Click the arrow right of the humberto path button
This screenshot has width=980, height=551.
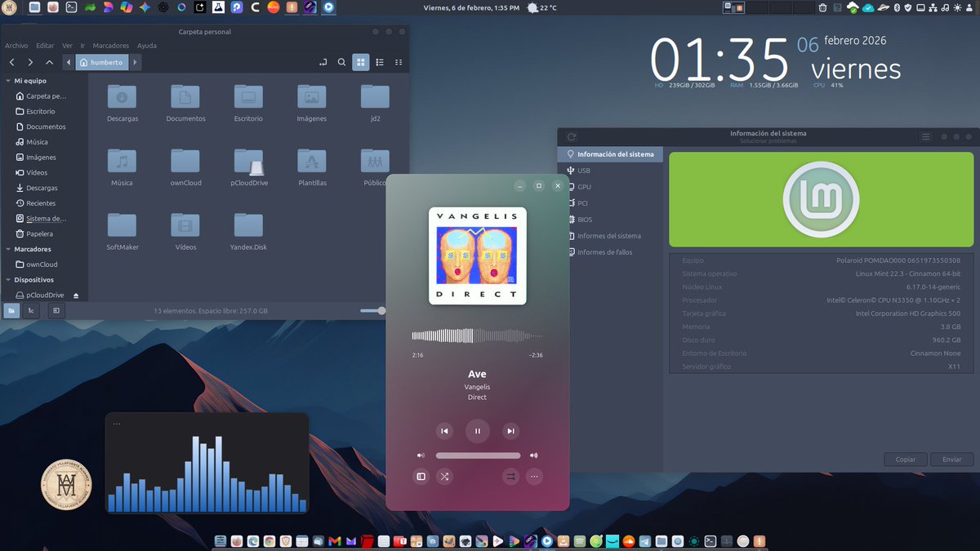point(136,62)
